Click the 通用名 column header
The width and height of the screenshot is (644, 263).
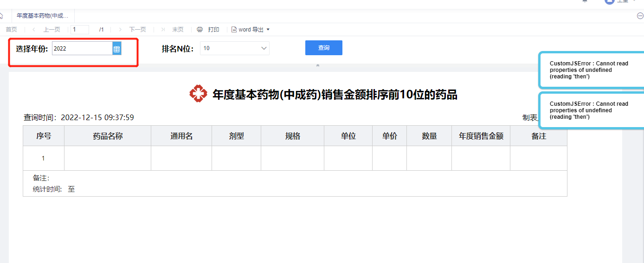[181, 136]
